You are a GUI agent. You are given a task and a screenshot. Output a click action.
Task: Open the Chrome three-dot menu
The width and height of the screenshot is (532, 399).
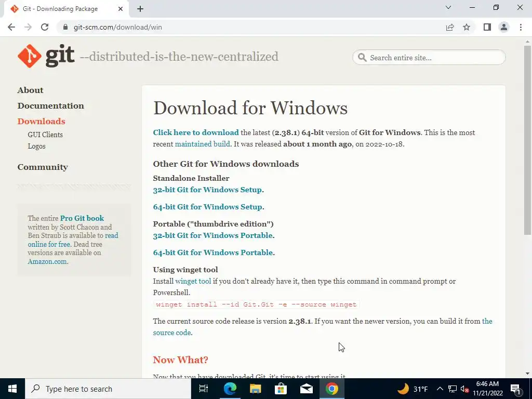click(521, 27)
